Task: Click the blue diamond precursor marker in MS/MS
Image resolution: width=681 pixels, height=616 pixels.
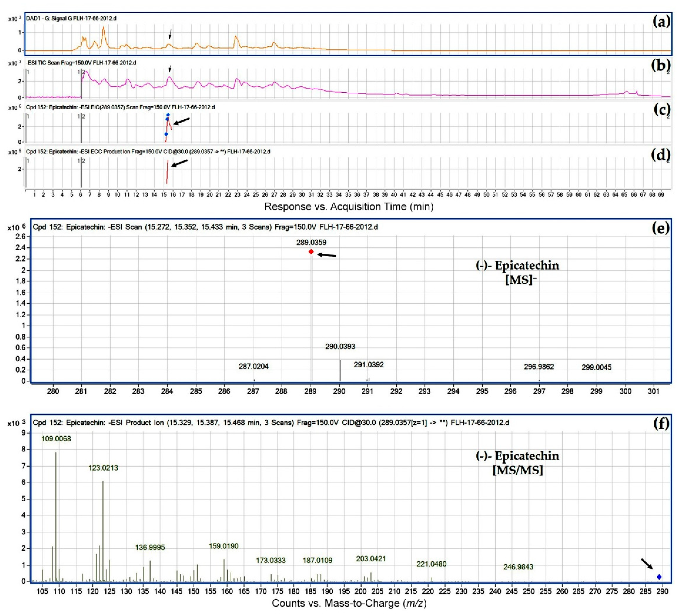Action: [659, 577]
